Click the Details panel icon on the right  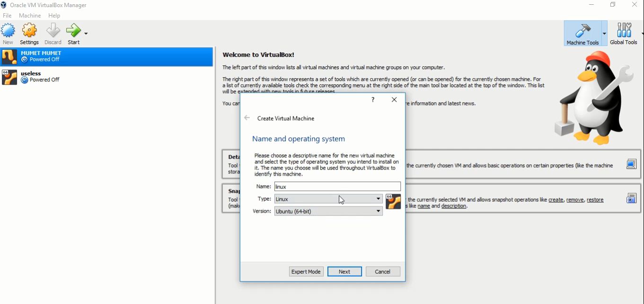coord(631,164)
